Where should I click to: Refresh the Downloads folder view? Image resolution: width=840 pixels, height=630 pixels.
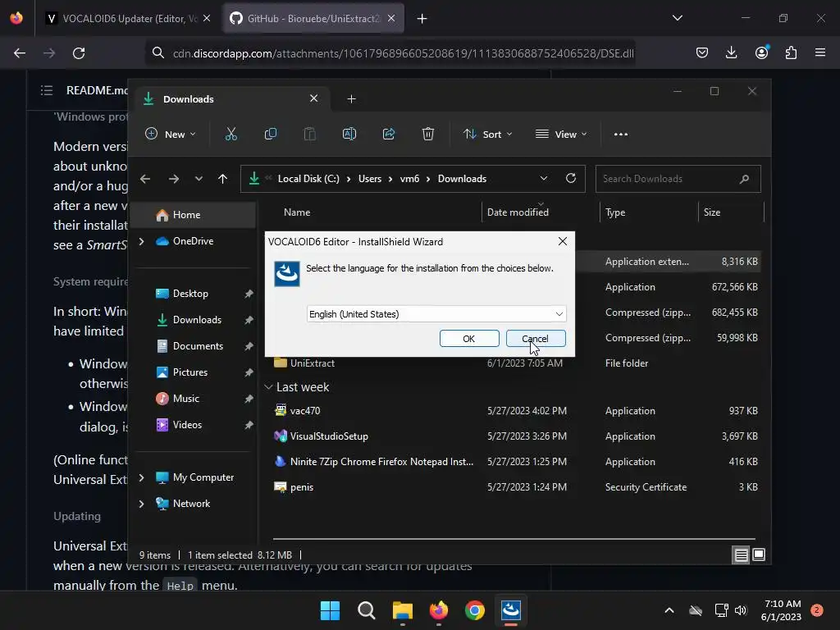(x=571, y=178)
